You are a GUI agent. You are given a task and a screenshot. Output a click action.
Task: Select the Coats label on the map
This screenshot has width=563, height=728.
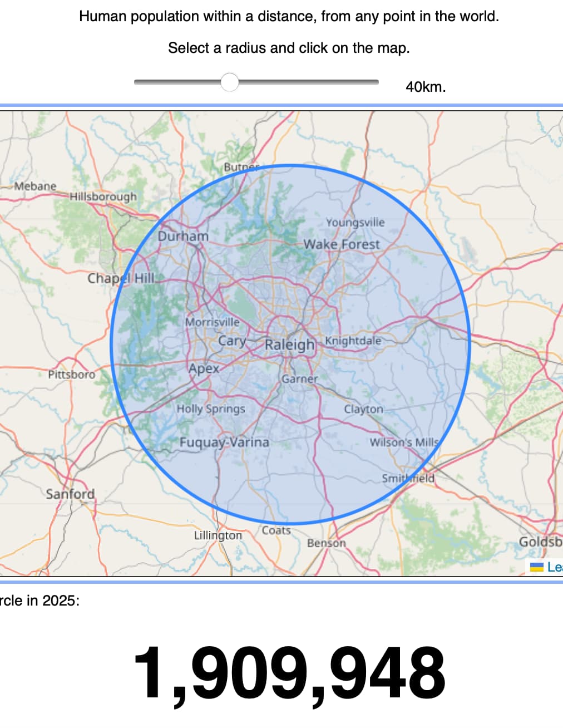(x=276, y=530)
